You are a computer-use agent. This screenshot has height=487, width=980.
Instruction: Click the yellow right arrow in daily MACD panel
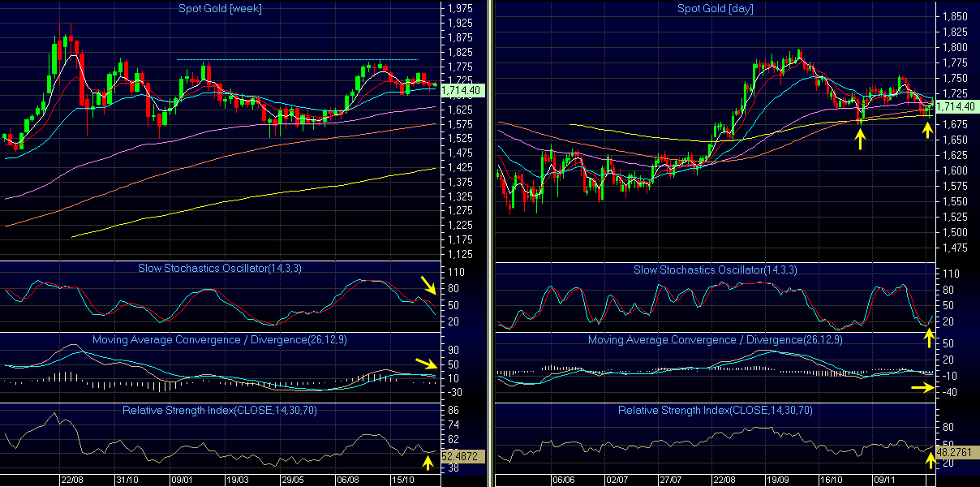922,388
